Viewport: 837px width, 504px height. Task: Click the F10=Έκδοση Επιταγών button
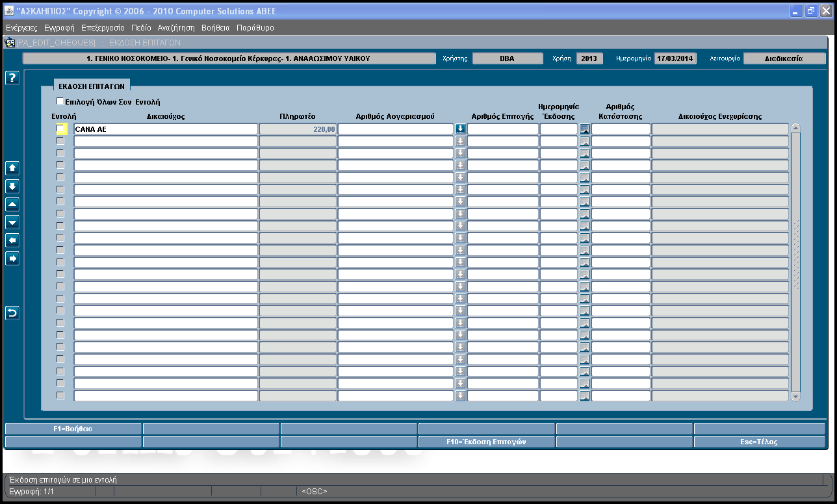486,442
